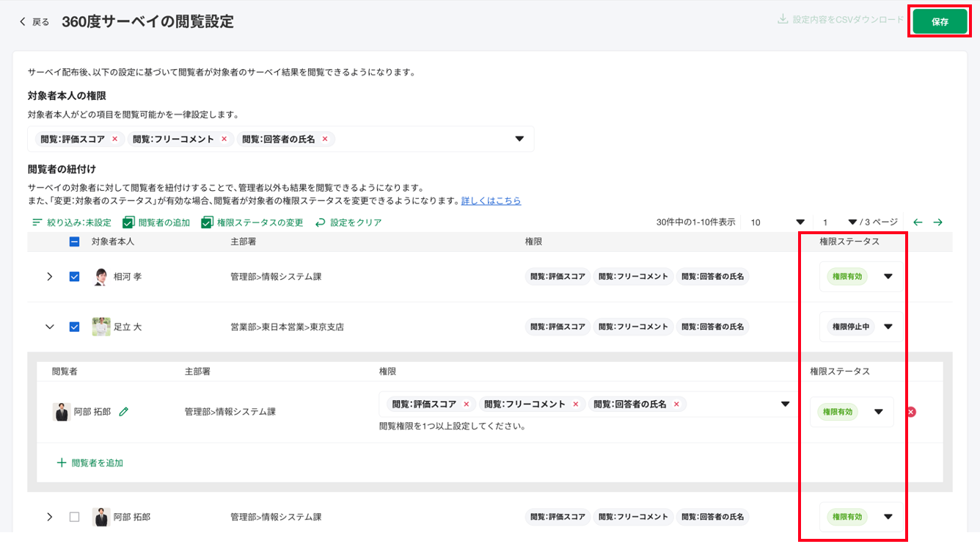The width and height of the screenshot is (980, 544).
Task: Remove 閲覧:評価スコア tag from viewer permissions
Action: (x=466, y=404)
